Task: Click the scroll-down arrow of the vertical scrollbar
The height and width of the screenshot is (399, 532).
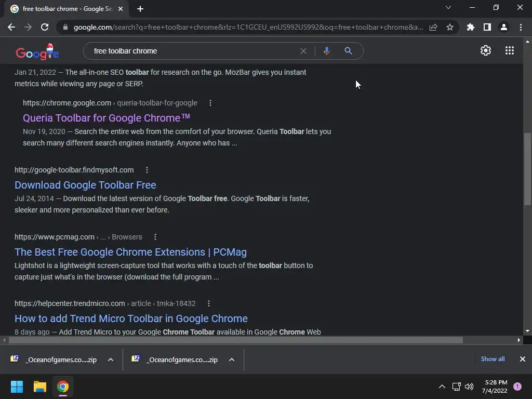Action: (527, 331)
